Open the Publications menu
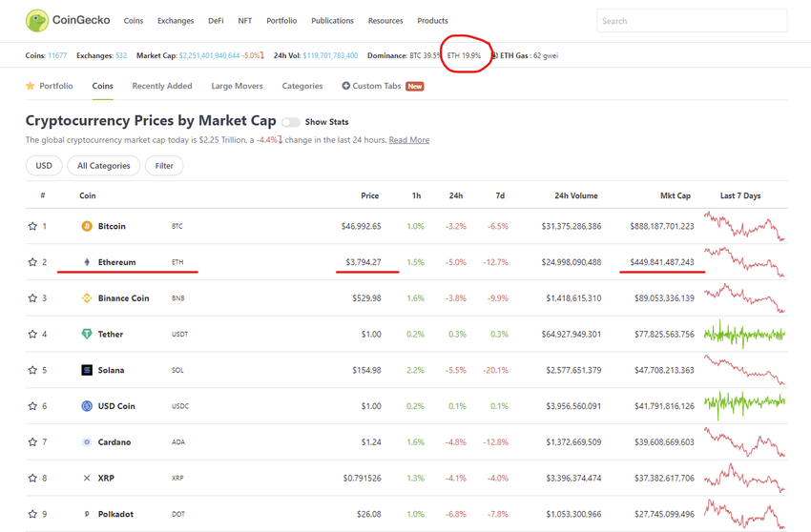This screenshot has width=811, height=532. coord(333,21)
